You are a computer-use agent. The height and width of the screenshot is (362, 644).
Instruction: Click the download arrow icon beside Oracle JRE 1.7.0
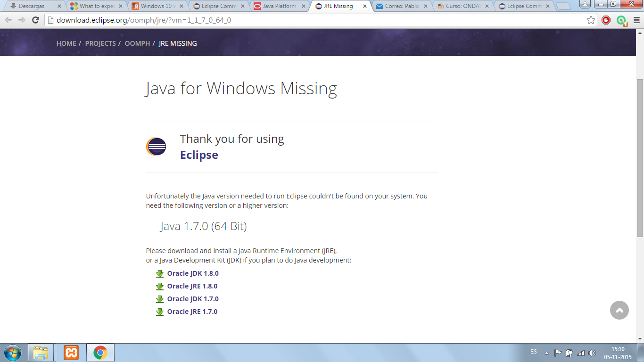[x=160, y=312]
